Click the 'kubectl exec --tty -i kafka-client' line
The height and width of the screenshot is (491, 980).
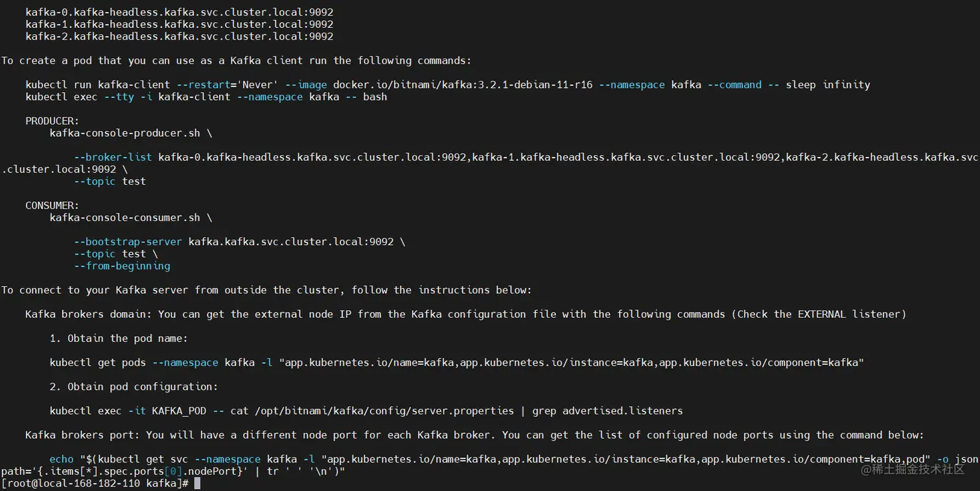pyautogui.click(x=206, y=97)
